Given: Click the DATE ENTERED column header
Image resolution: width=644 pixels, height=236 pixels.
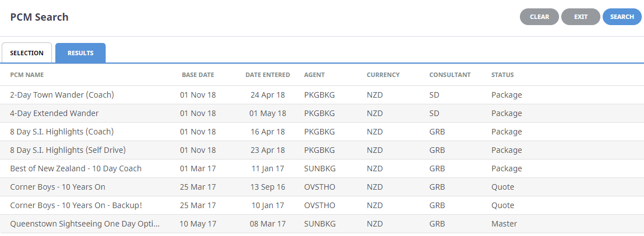Looking at the screenshot, I should [268, 75].
